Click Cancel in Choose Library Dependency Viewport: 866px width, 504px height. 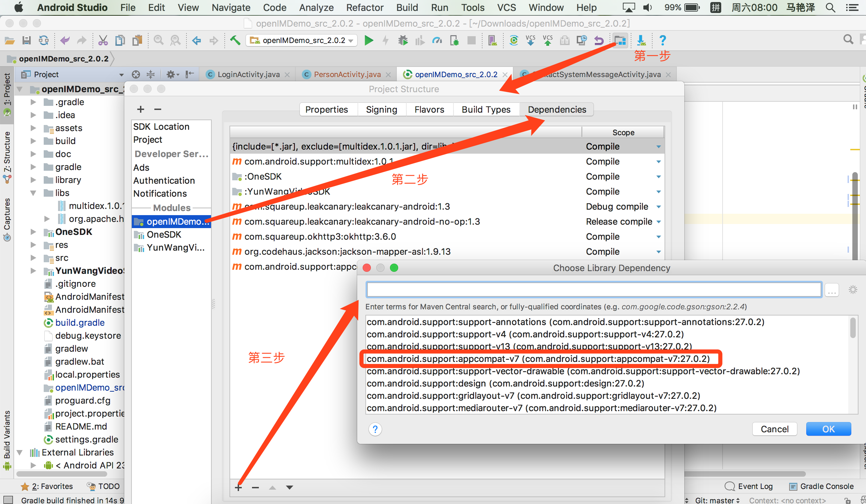pos(774,429)
